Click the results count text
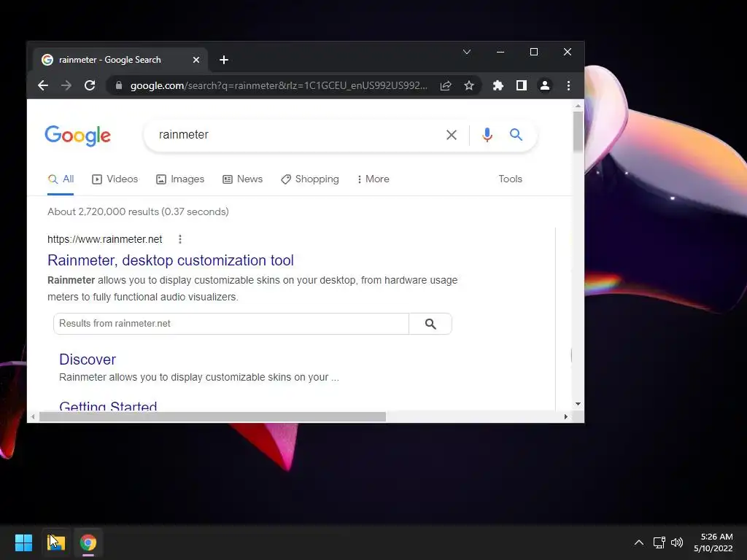The image size is (747, 560). point(138,211)
